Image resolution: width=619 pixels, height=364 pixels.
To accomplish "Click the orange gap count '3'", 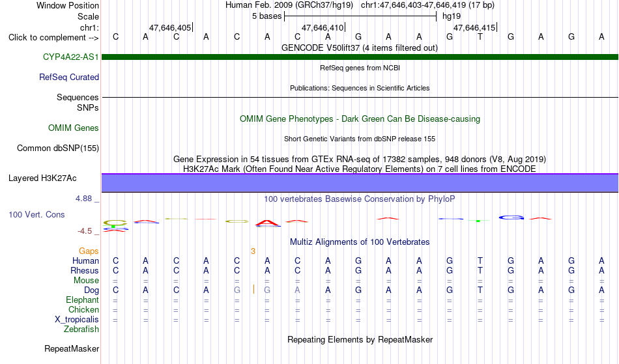I will pyautogui.click(x=253, y=251).
